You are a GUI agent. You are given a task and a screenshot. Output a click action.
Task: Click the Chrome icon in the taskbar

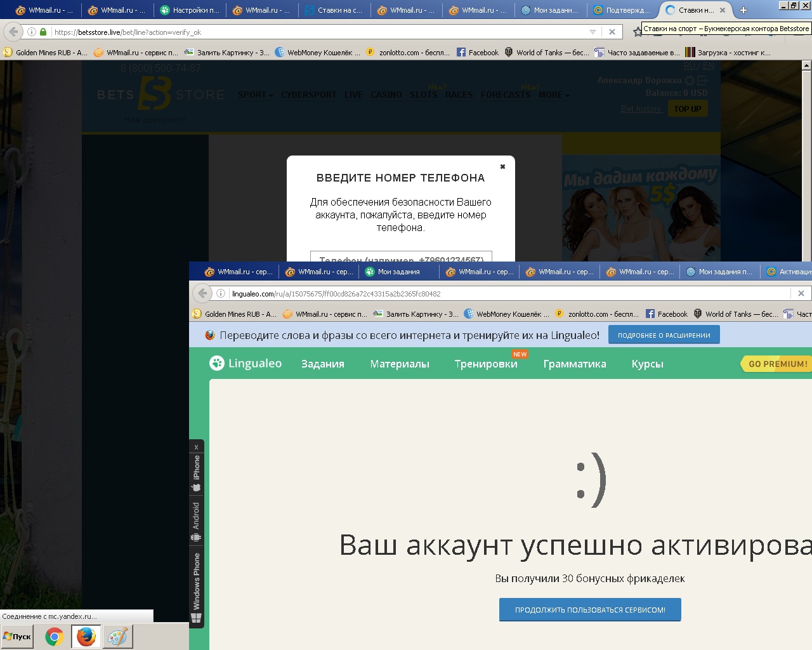pyautogui.click(x=55, y=636)
